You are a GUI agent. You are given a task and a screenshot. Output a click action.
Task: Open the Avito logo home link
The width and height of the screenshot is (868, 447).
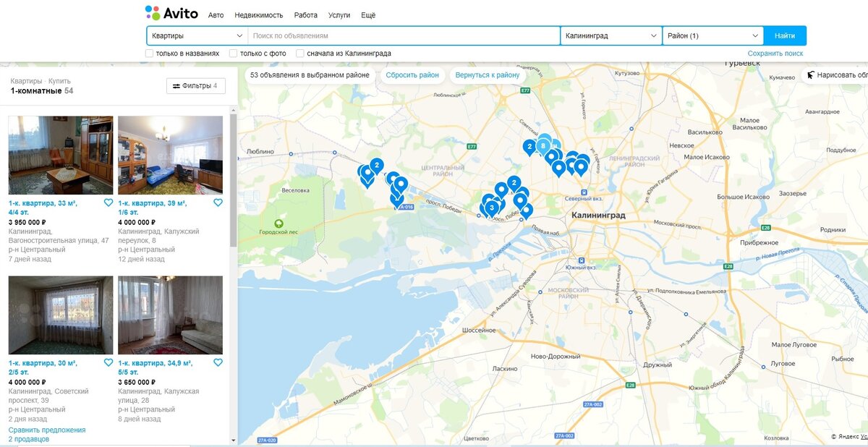click(171, 12)
